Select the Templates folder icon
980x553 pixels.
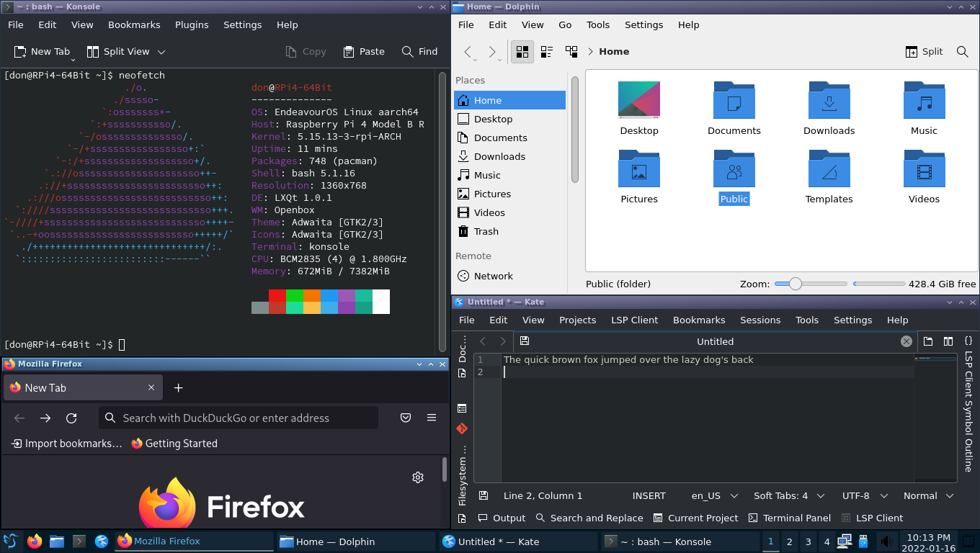click(829, 168)
